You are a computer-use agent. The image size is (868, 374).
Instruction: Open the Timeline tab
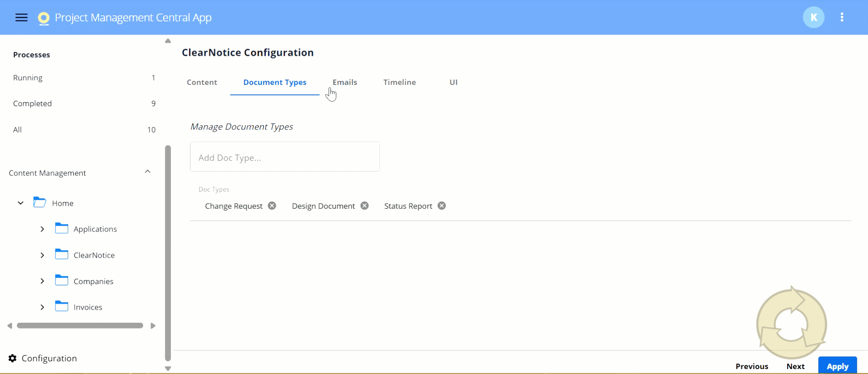coord(399,82)
